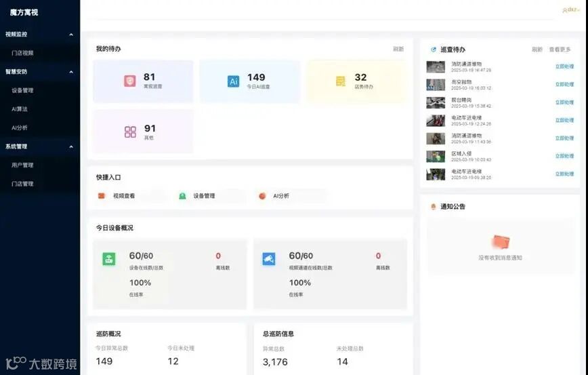
Task: Click the 异常总数 value 3,176
Action: click(x=275, y=362)
